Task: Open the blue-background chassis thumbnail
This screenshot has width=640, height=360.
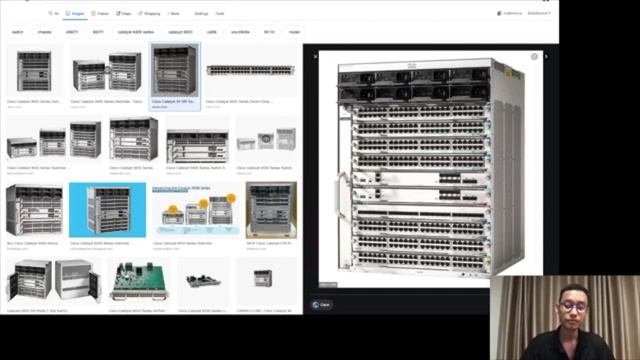Action: [x=107, y=210]
